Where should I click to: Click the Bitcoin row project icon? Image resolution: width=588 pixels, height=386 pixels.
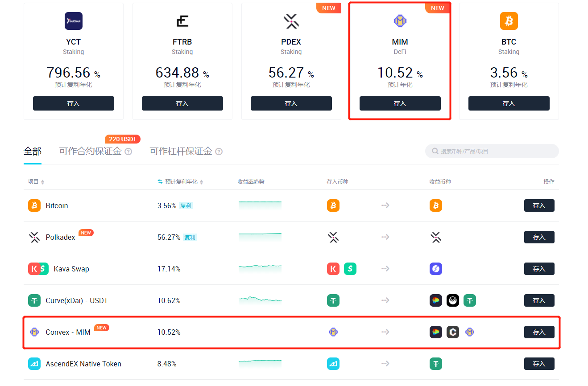pyautogui.click(x=34, y=205)
